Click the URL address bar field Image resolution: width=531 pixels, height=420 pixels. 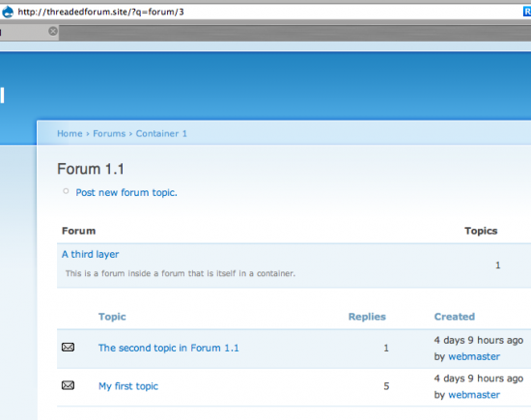coord(267,12)
